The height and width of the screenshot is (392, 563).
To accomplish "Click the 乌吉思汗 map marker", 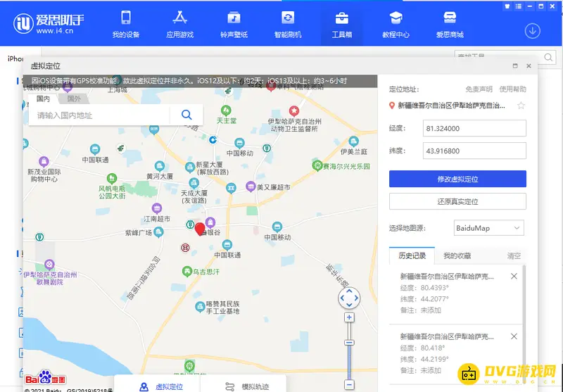I will pos(186,271).
